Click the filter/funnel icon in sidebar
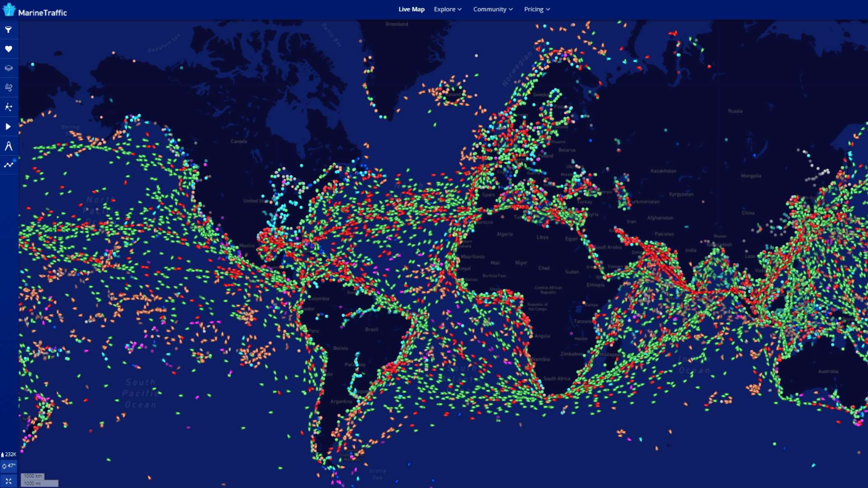The height and width of the screenshot is (488, 868). (8, 28)
